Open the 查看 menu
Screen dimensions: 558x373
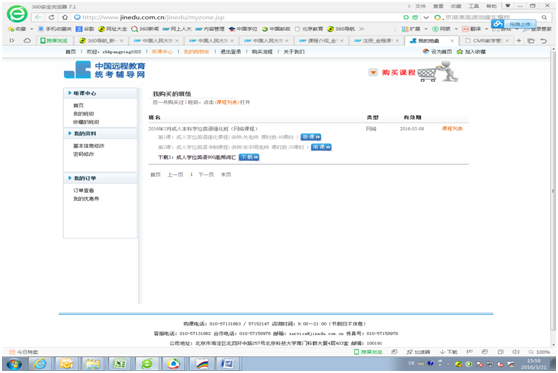(438, 6)
